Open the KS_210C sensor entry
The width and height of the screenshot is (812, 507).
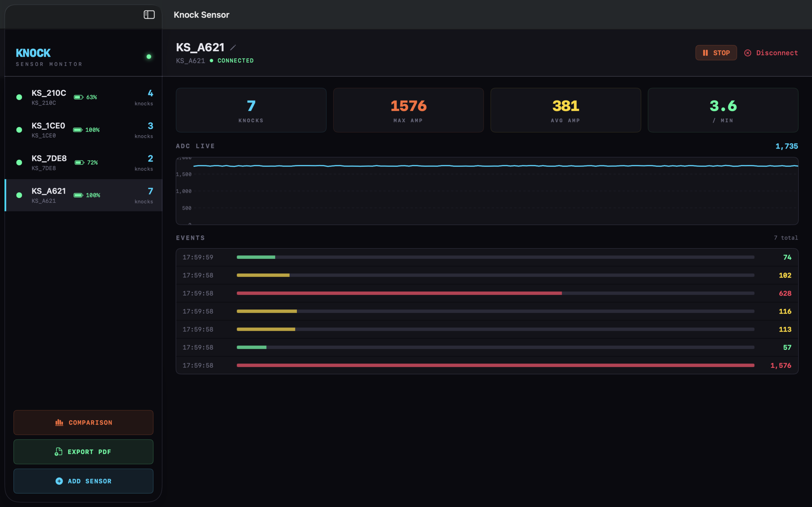click(x=83, y=98)
